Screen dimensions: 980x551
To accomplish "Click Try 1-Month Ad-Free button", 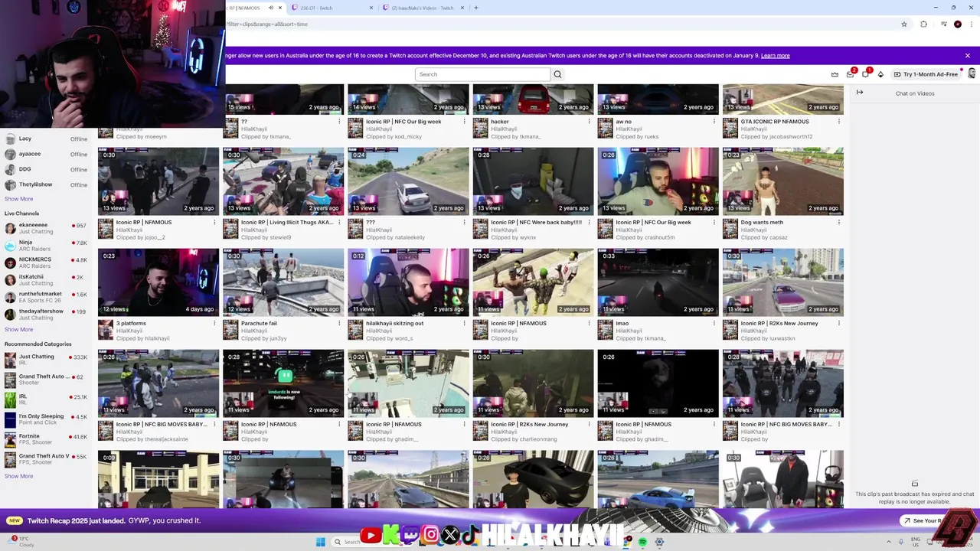I will (x=926, y=74).
